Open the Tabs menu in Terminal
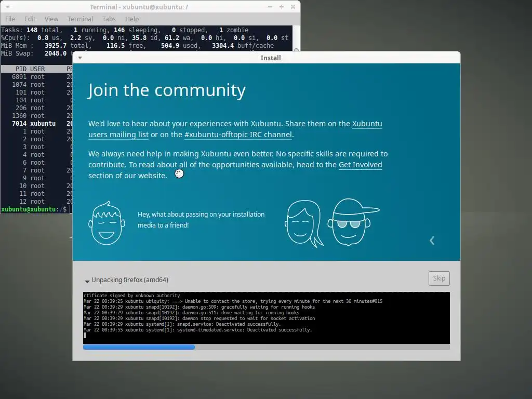This screenshot has width=532, height=399. click(109, 19)
